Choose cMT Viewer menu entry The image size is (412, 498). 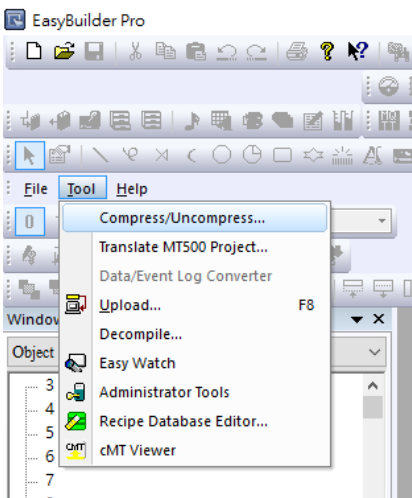pyautogui.click(x=195, y=450)
